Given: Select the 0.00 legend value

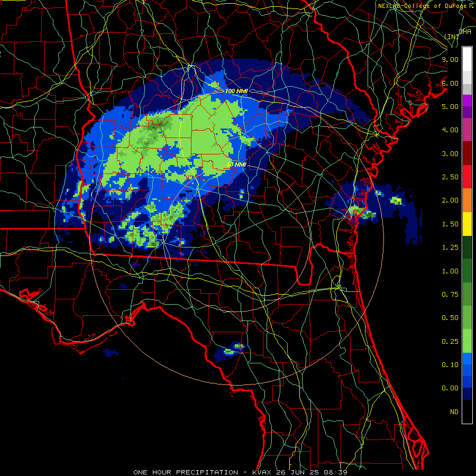Looking at the screenshot, I should 450,388.
